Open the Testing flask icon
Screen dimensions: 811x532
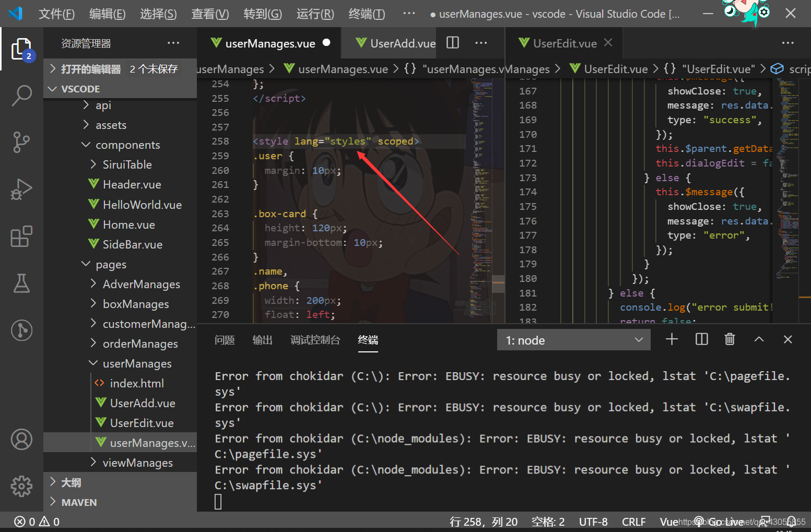tap(21, 283)
